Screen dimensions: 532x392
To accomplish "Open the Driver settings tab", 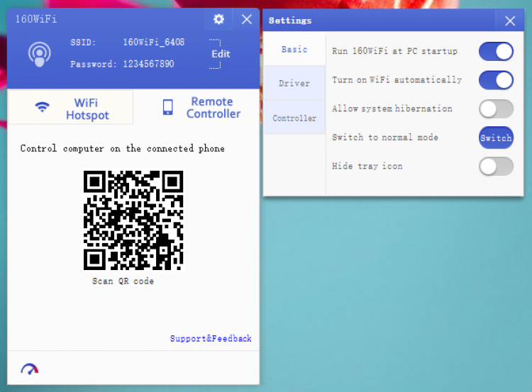I will click(294, 83).
